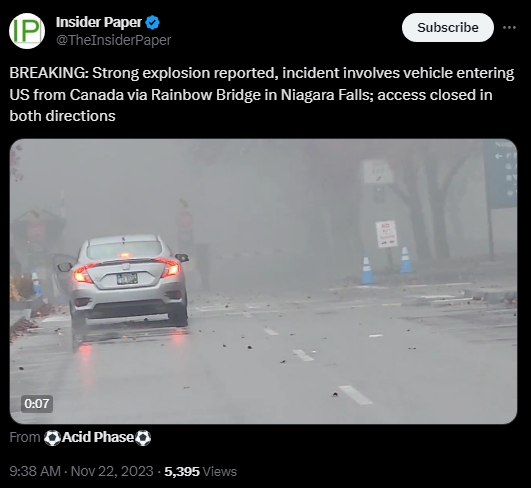Subscribe to Insider Paper
Image resolution: width=531 pixels, height=488 pixels.
click(x=448, y=27)
